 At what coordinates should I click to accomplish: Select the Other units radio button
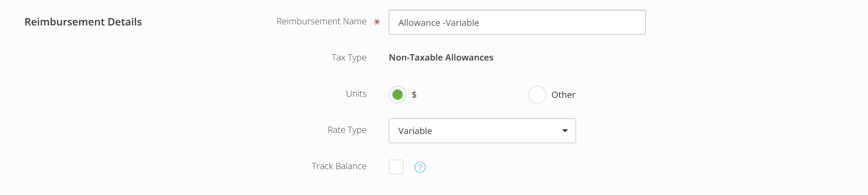point(537,95)
